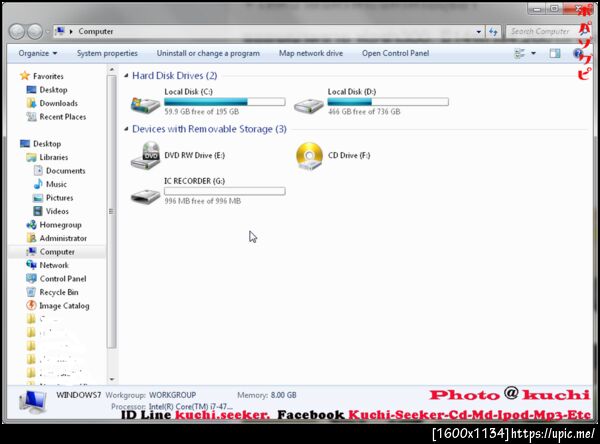
Task: Click the Computer breadcrumb in the address bar
Action: pyautogui.click(x=96, y=31)
